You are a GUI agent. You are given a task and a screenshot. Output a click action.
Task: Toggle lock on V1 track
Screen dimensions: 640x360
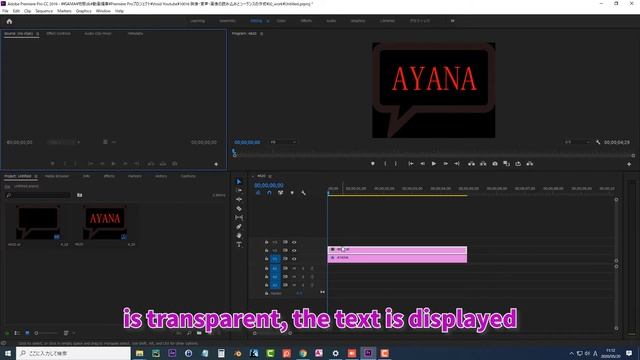[267, 259]
